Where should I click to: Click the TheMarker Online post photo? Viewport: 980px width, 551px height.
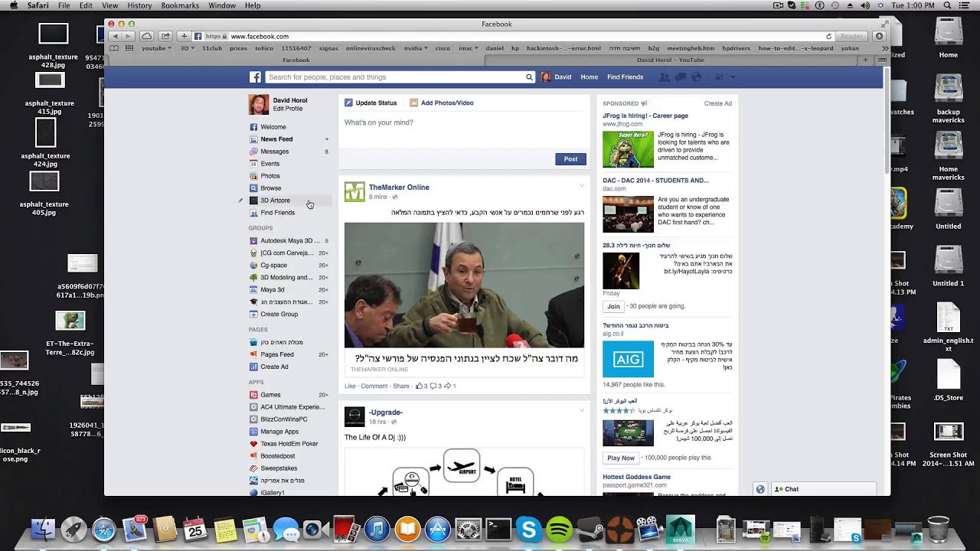point(464,285)
